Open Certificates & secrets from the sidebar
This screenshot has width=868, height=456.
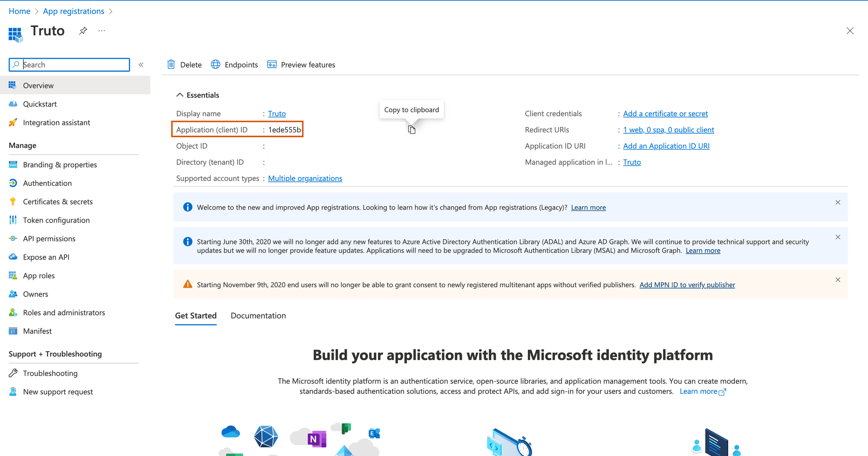(58, 201)
